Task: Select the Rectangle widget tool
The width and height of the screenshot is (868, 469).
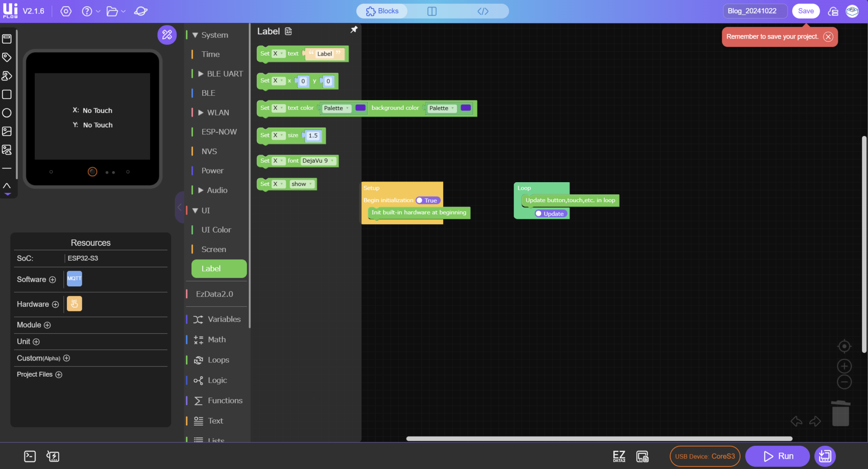Action: (x=7, y=95)
